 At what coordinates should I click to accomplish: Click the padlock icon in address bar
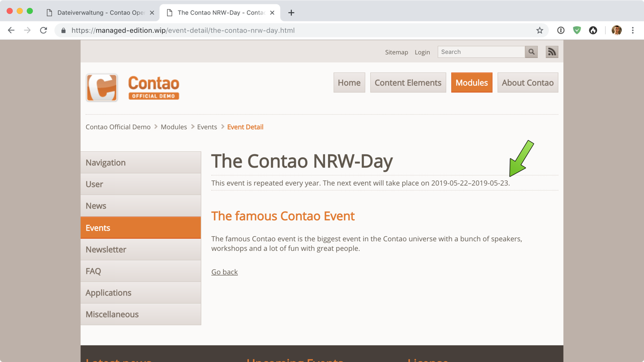pyautogui.click(x=63, y=31)
